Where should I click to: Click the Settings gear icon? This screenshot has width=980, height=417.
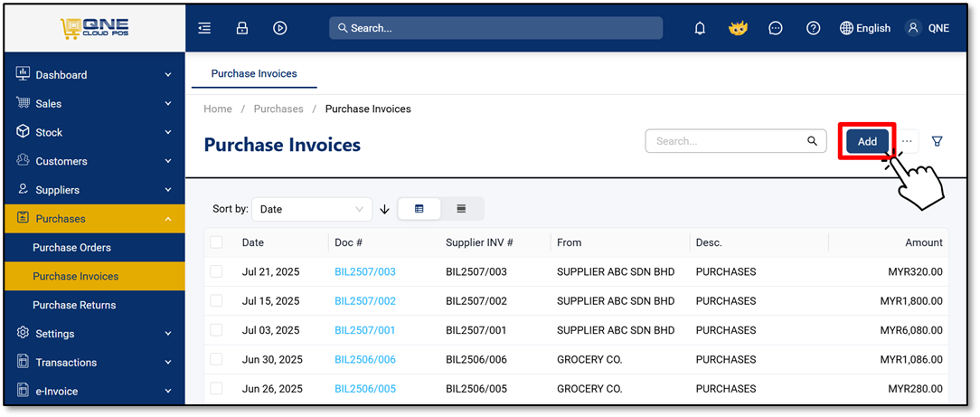point(23,333)
